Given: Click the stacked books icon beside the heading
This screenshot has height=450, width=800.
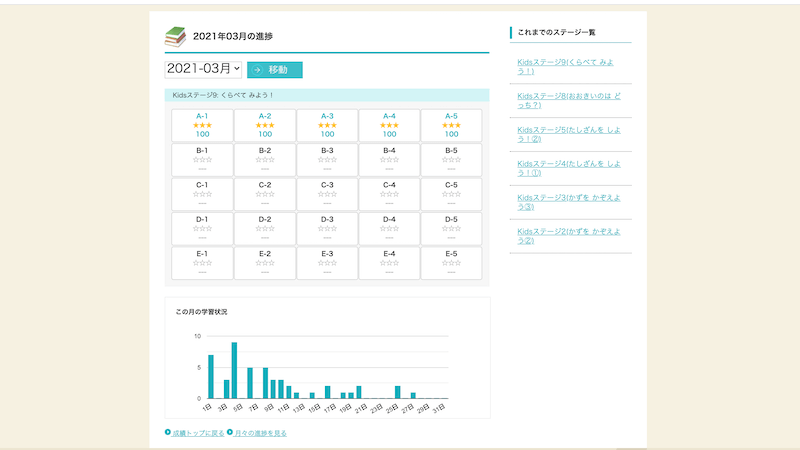Looking at the screenshot, I should pos(175,37).
